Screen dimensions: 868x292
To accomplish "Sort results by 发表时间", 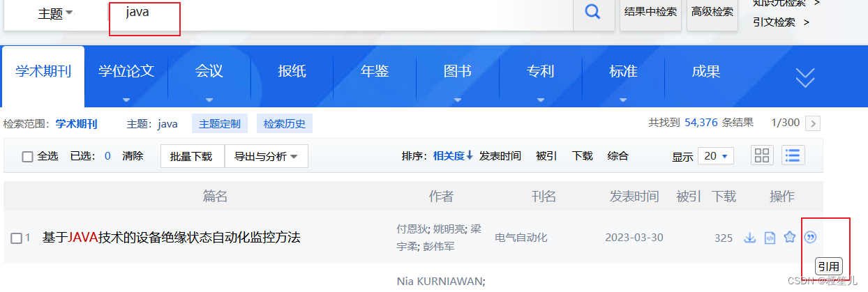I will (500, 156).
